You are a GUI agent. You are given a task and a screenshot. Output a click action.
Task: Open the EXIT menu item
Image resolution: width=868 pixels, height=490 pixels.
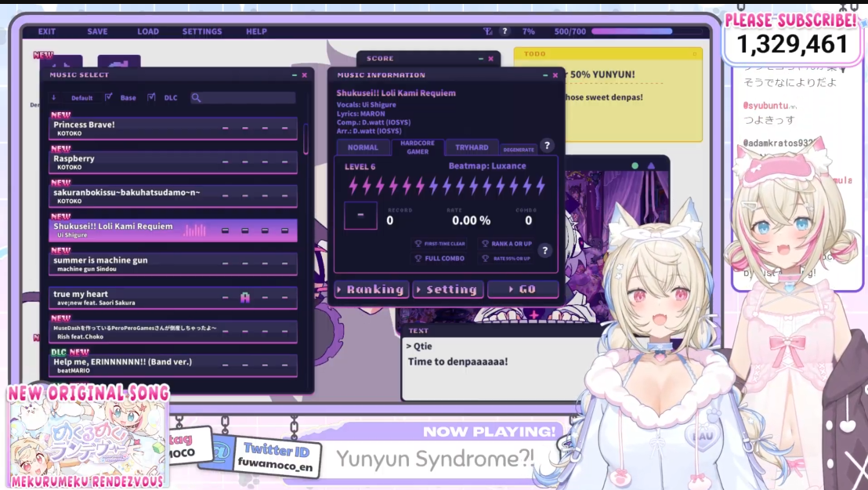(x=46, y=31)
